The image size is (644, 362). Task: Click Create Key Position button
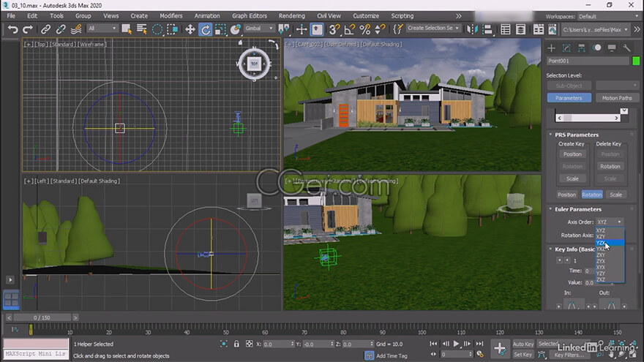tap(572, 154)
